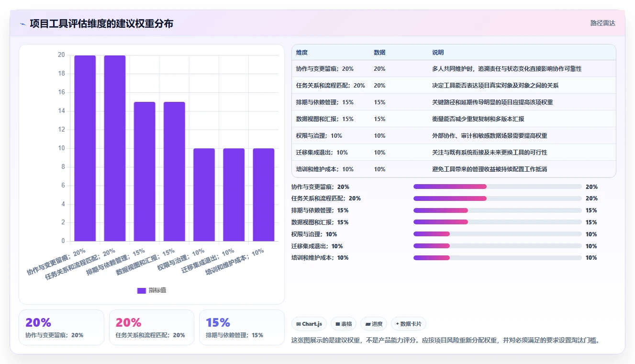Click the 培训和维护成本 progress bar

(x=498, y=257)
